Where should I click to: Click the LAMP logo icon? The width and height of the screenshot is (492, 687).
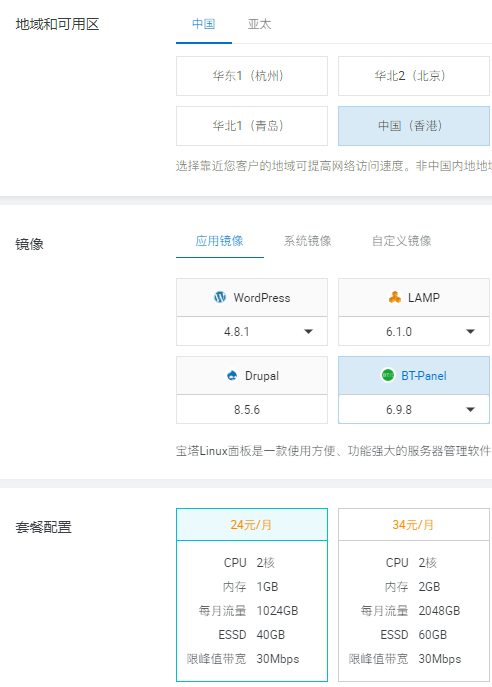pos(395,297)
